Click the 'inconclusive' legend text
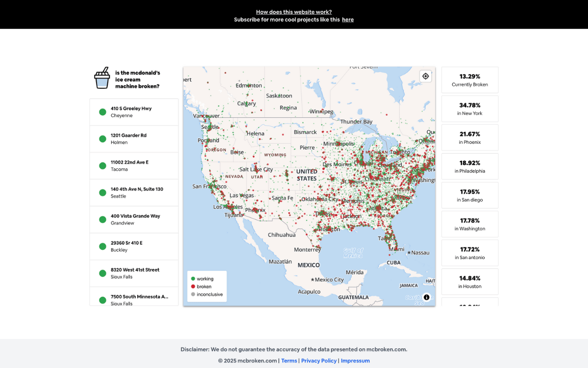Viewport: 588px width, 368px height. coord(210,294)
